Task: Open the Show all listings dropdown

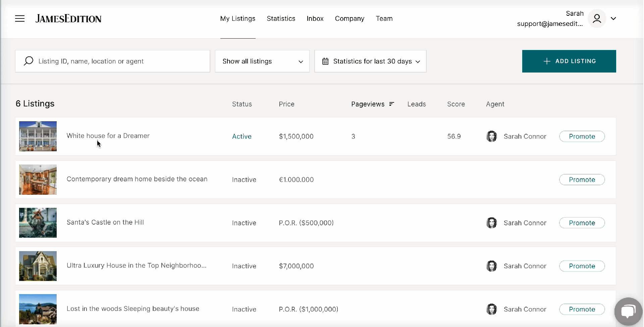Action: pyautogui.click(x=262, y=61)
